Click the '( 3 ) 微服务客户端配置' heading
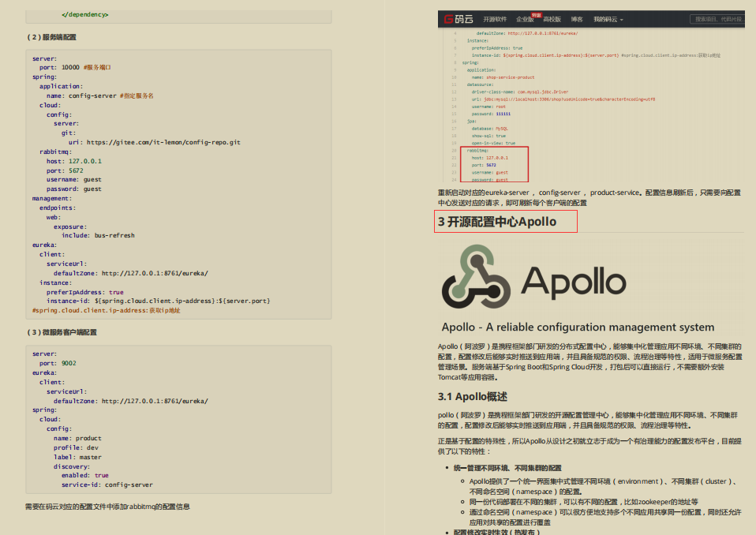This screenshot has height=535, width=756. [62, 332]
